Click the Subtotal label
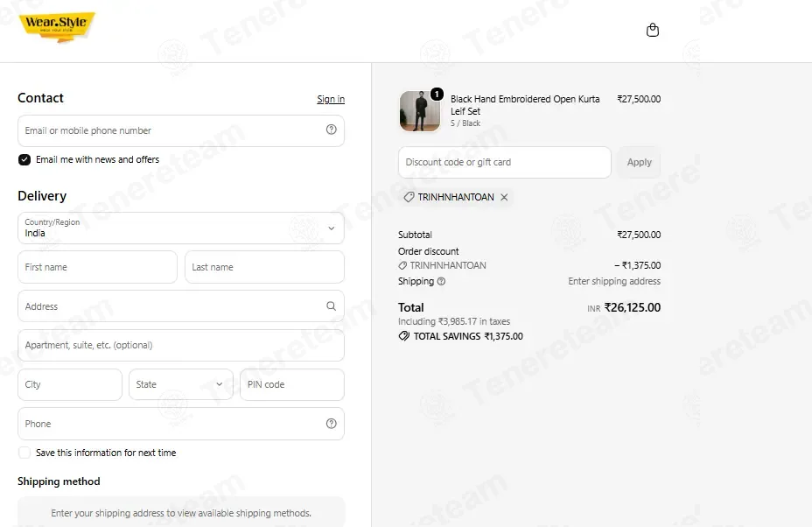812x527 pixels. (x=415, y=235)
